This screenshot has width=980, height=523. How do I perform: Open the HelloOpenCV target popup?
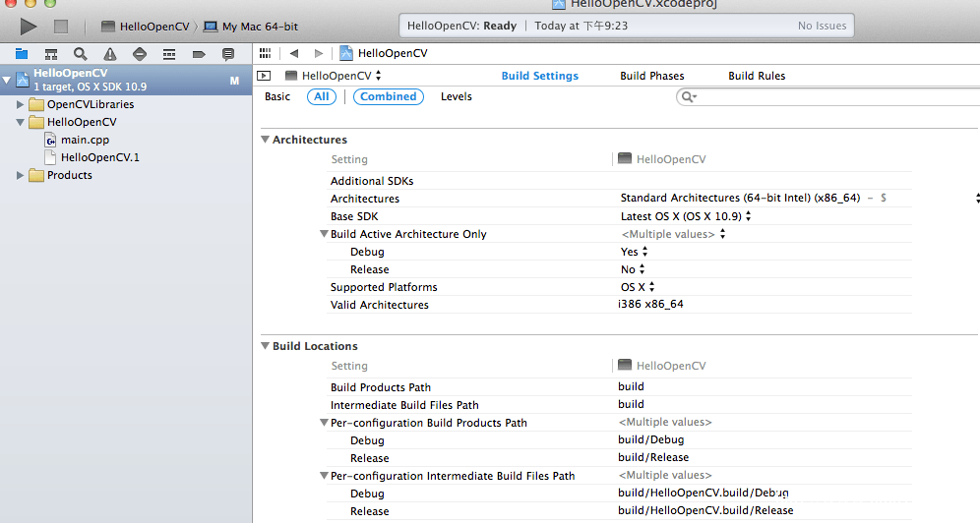[334, 76]
